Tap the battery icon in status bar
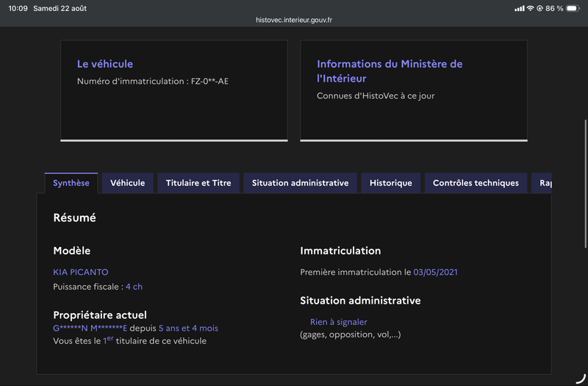Image resolution: width=588 pixels, height=386 pixels. [573, 8]
